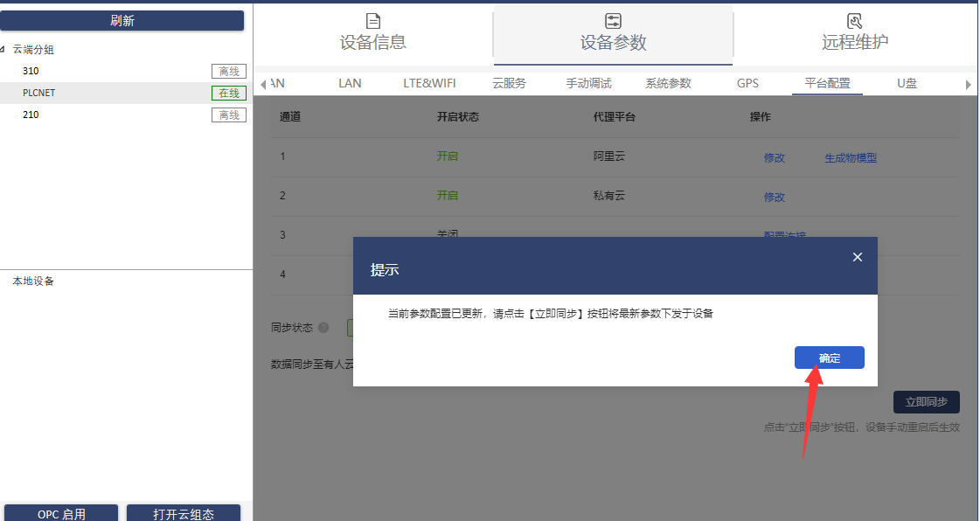The width and height of the screenshot is (980, 521).
Task: Click the 设备参数 sliders icon
Action: pyautogui.click(x=613, y=21)
